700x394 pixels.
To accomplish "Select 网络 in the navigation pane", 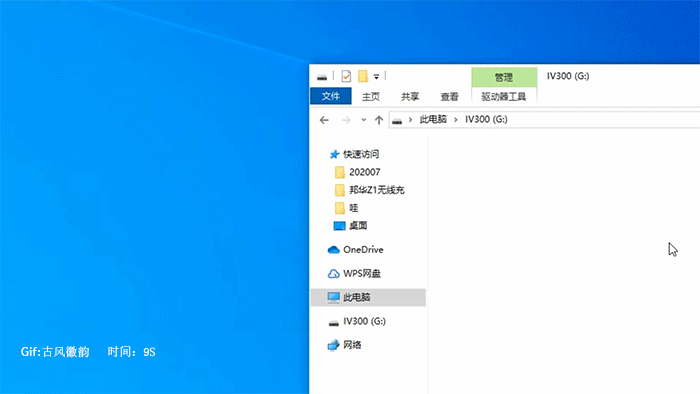I will 352,344.
